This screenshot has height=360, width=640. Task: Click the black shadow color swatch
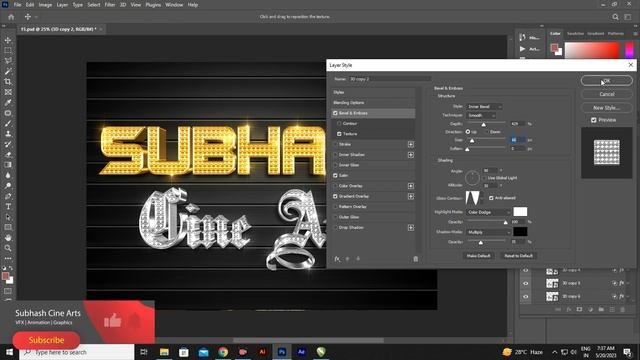coord(520,232)
